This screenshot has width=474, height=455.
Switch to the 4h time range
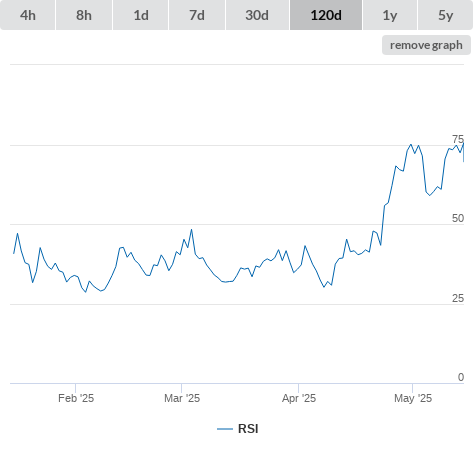pos(27,15)
